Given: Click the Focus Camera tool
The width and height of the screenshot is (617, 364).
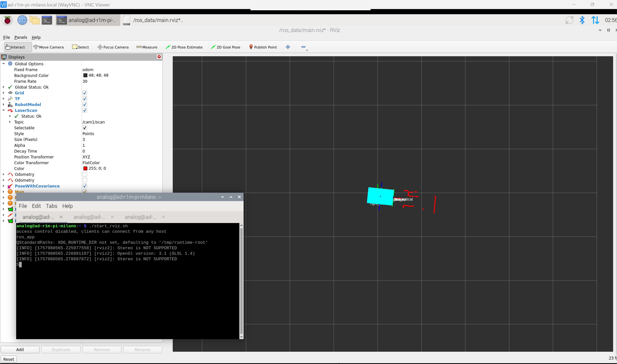Looking at the screenshot, I should 113,47.
